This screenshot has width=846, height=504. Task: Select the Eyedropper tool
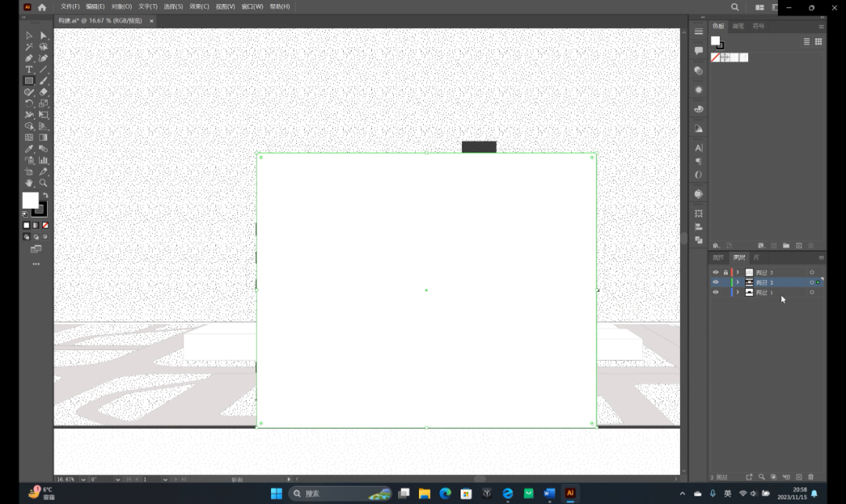click(x=29, y=149)
